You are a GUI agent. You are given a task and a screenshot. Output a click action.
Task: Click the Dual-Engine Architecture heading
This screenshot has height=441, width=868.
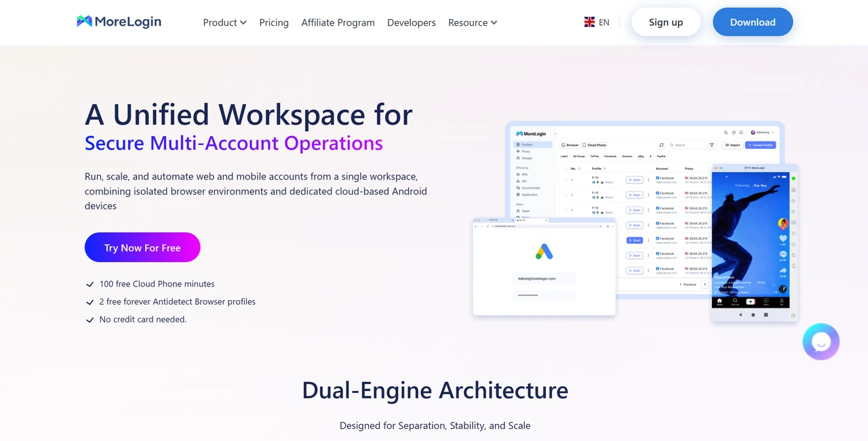tap(435, 390)
